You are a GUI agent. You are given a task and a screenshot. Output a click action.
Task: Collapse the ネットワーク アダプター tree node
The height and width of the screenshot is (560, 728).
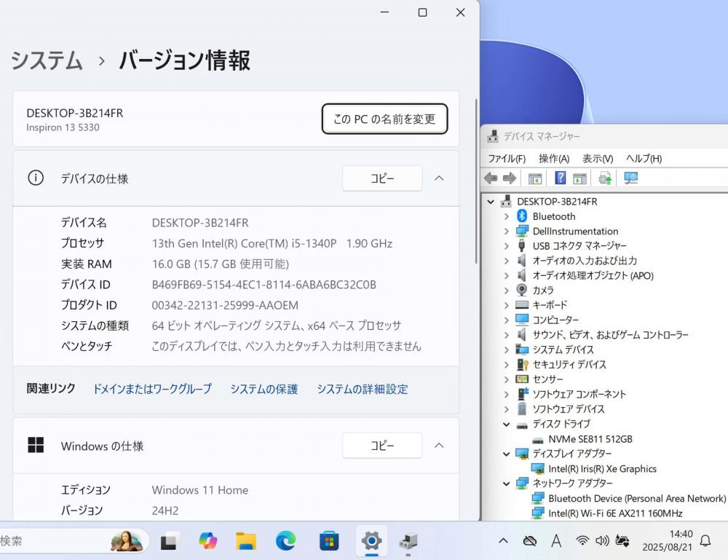(507, 484)
